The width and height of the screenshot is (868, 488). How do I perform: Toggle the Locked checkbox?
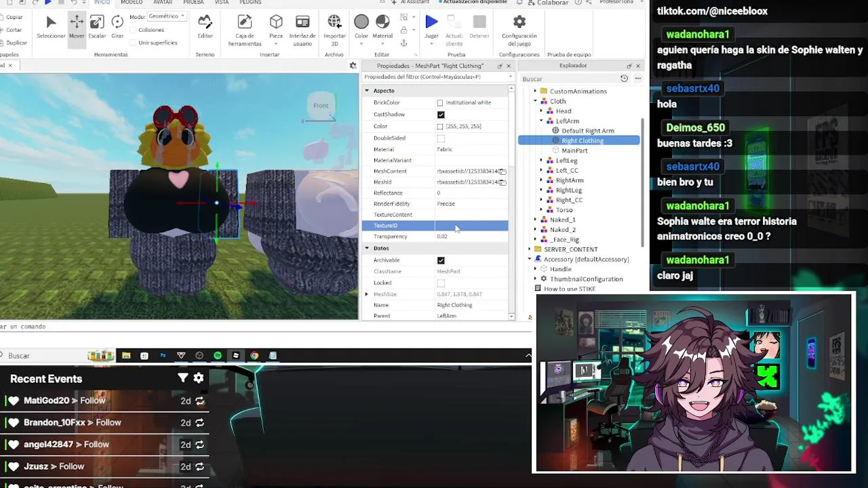441,283
